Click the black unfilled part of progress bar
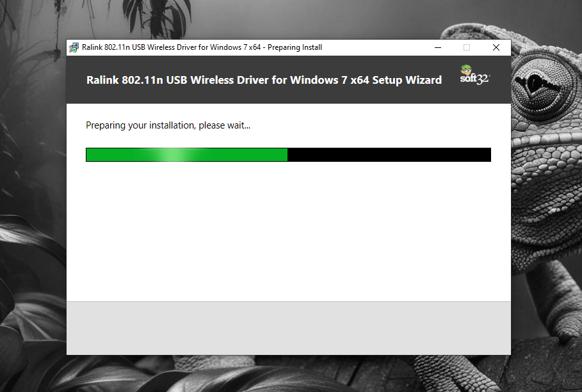 click(389, 155)
